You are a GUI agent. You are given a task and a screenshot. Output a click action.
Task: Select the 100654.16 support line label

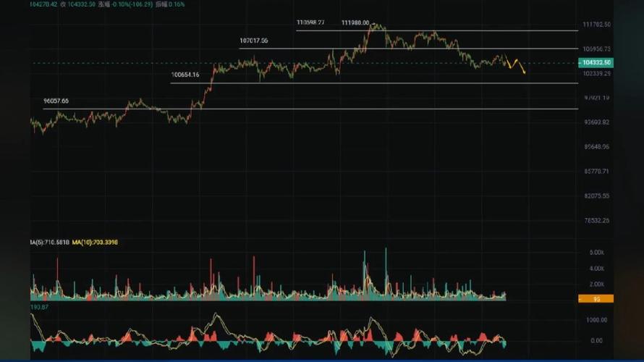click(x=185, y=75)
